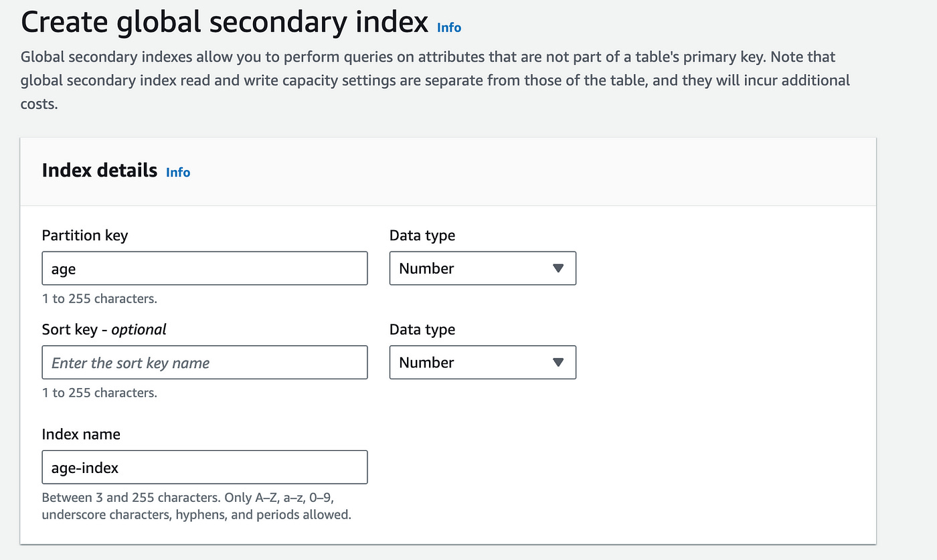Click the arrow icon on Sort key data type
This screenshot has height=560, width=937.
(559, 363)
